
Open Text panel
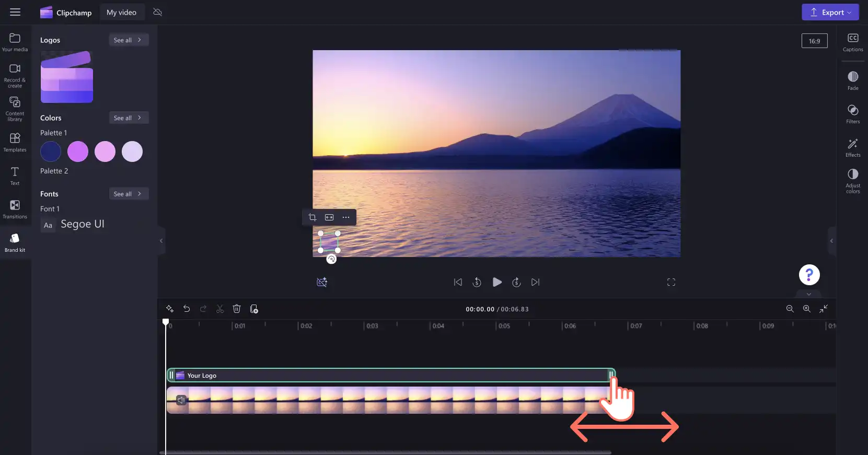(15, 176)
